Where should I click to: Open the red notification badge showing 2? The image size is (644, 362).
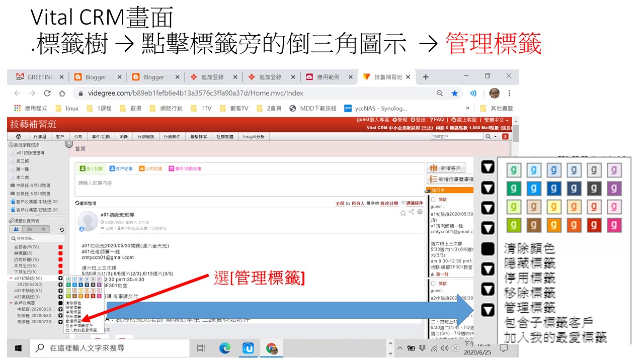point(505,136)
